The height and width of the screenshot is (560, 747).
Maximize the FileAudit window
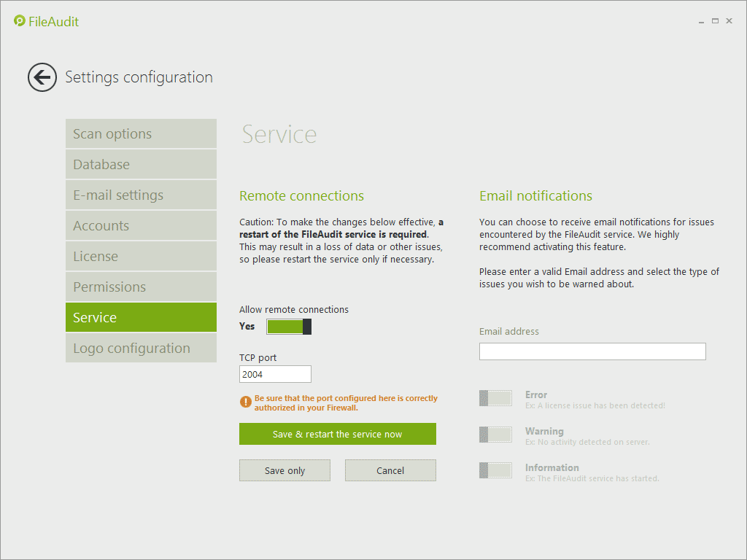716,21
